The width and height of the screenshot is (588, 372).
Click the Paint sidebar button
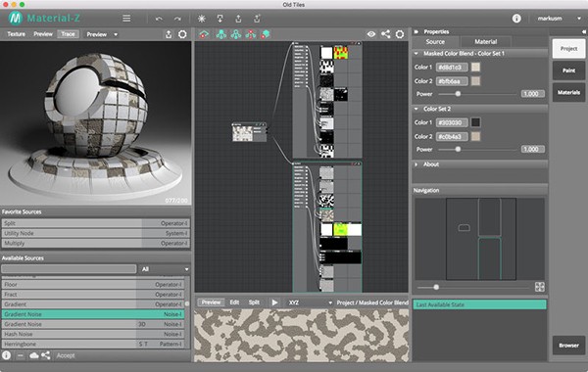click(x=568, y=70)
